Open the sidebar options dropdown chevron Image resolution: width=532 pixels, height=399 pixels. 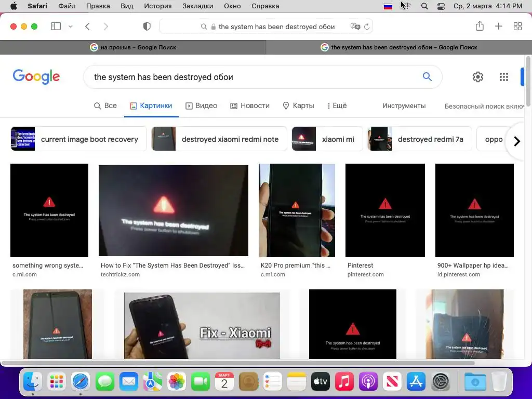71,26
